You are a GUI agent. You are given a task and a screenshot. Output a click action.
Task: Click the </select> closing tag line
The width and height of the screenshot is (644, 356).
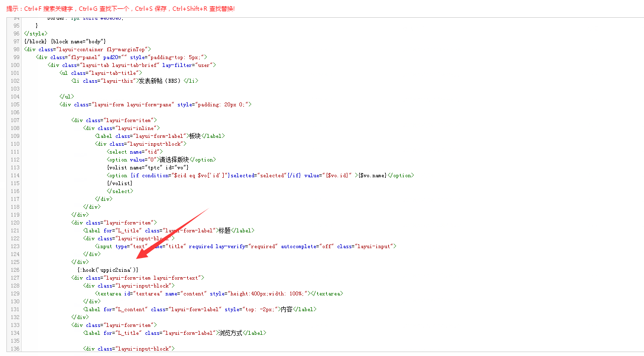tap(120, 191)
